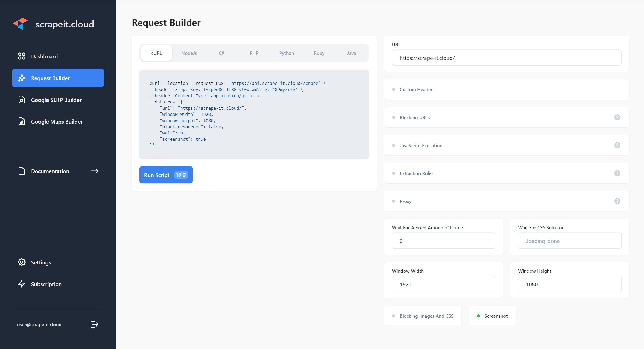Image resolution: width=644 pixels, height=349 pixels.
Task: Click the "screenshot": true code line
Action: pos(183,139)
